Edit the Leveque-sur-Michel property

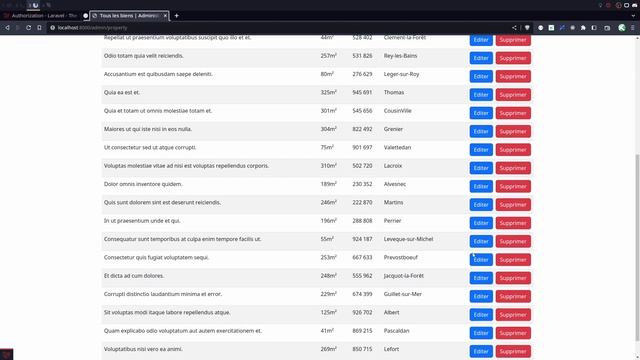[481, 241]
